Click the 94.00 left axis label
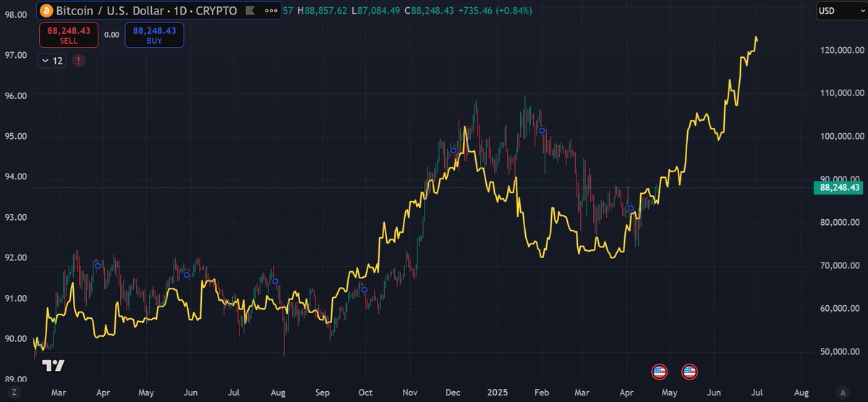Viewport: 868px width, 402px height. (16, 176)
